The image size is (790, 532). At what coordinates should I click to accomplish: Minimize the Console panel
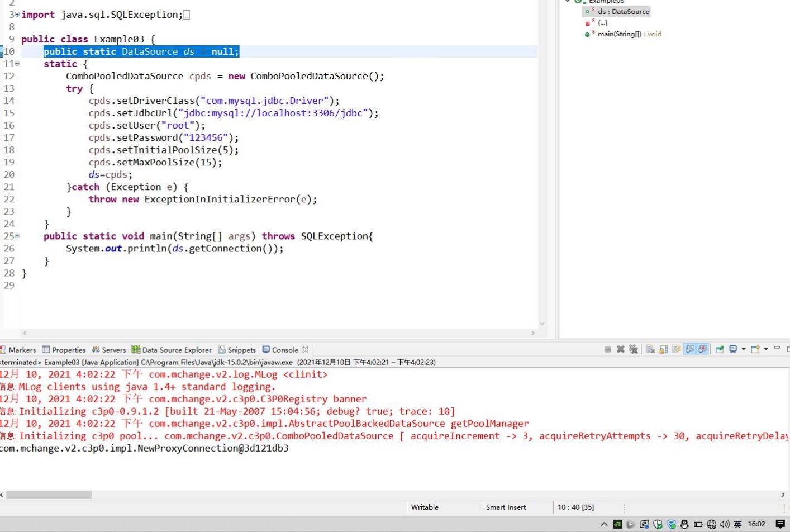point(777,348)
